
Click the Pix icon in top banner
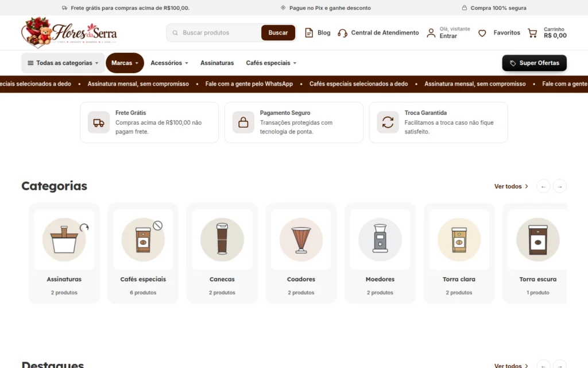(283, 7)
